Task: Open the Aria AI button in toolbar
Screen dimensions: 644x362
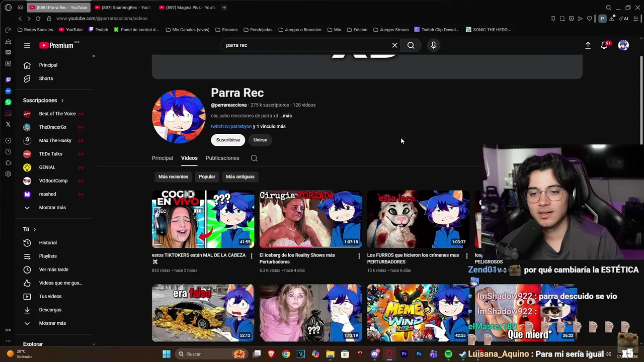Action: click(x=624, y=19)
